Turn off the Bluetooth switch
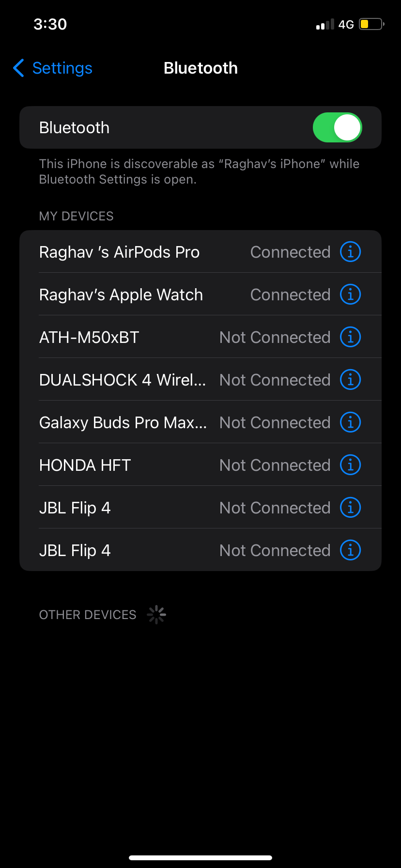This screenshot has height=868, width=401. (x=337, y=127)
